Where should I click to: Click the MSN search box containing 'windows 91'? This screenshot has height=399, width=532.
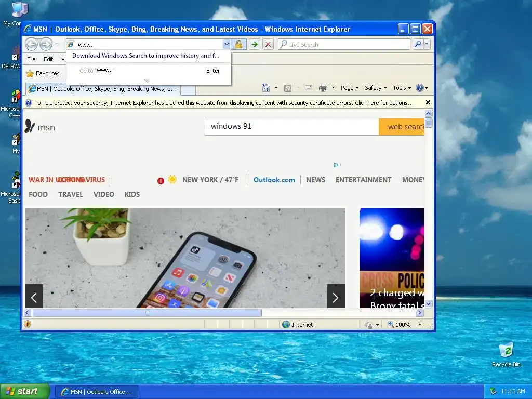tap(292, 127)
